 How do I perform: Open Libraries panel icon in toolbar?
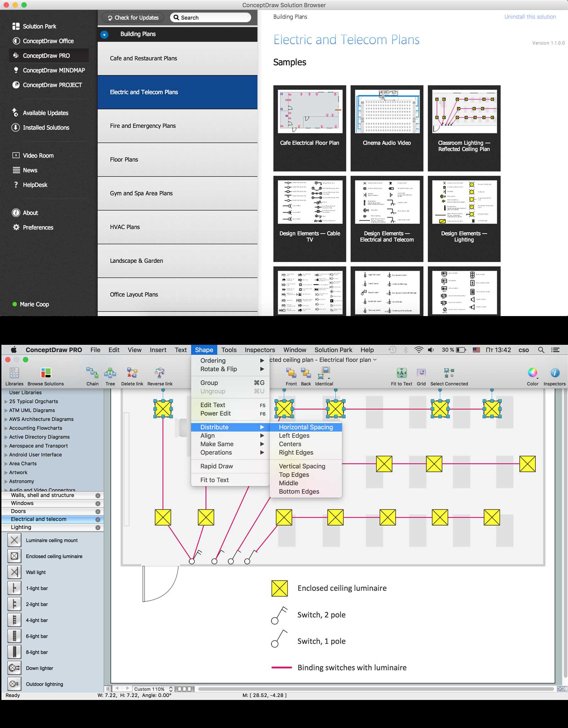coord(14,373)
